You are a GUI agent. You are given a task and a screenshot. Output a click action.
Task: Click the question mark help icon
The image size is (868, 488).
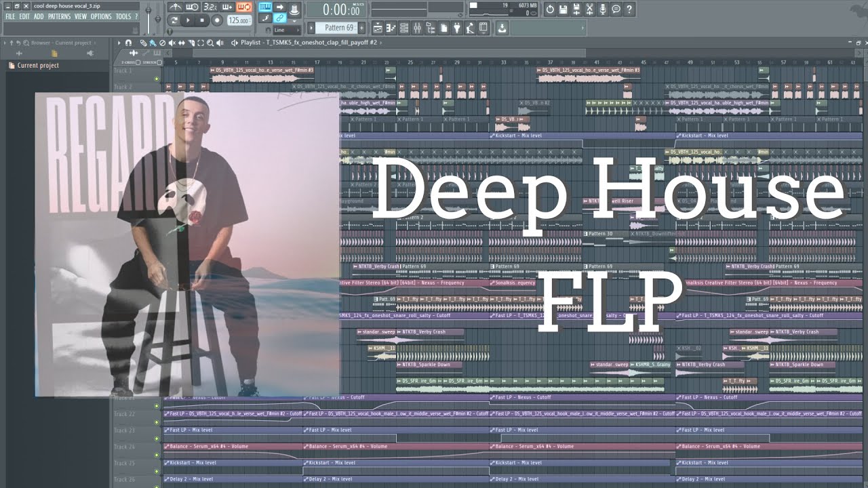(x=629, y=9)
